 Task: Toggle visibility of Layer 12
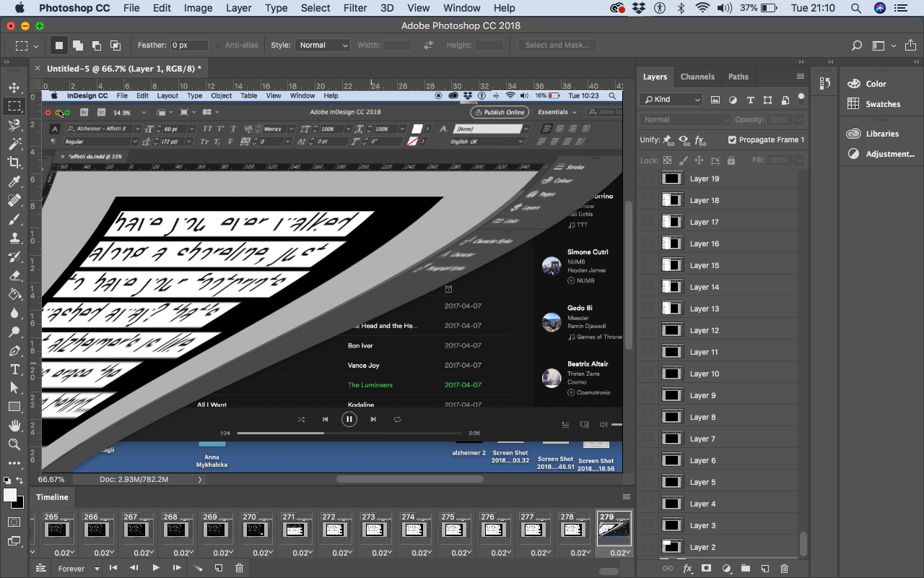point(648,330)
